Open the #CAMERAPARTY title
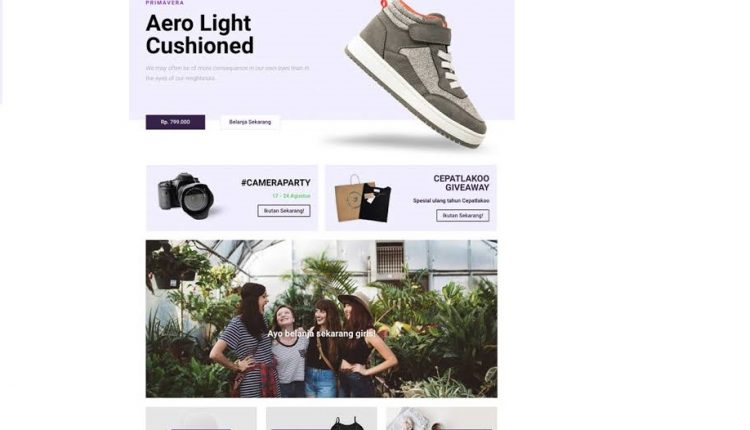This screenshot has width=750, height=430. (276, 183)
